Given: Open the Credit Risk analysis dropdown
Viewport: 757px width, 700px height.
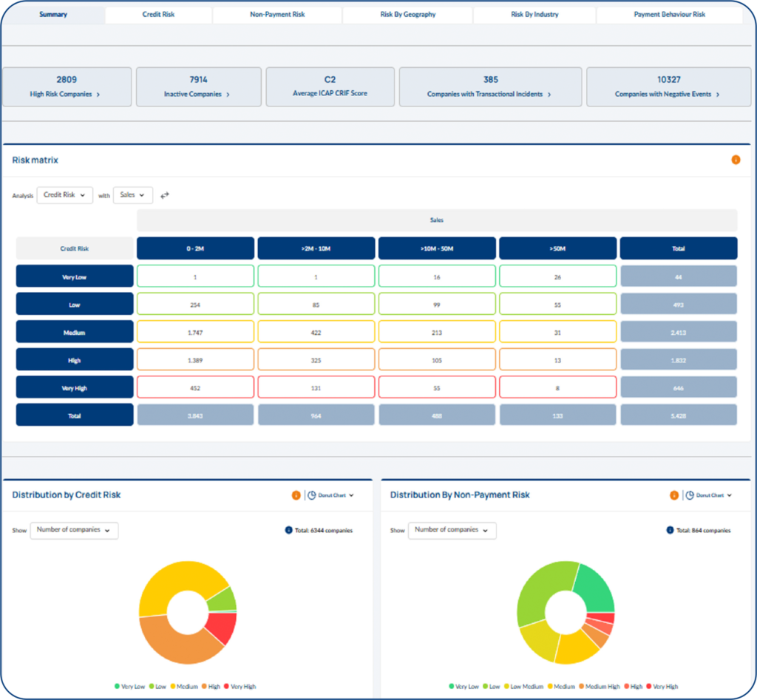Looking at the screenshot, I should [x=64, y=195].
